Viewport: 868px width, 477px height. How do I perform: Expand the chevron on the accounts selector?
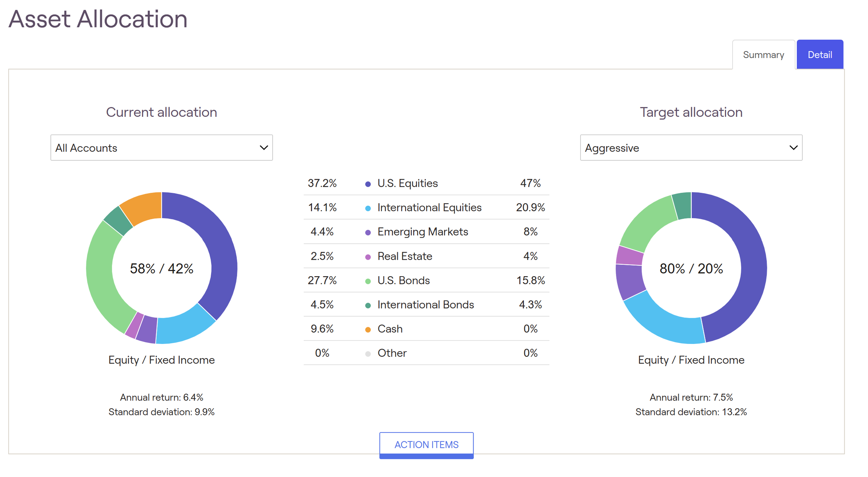[x=264, y=148]
